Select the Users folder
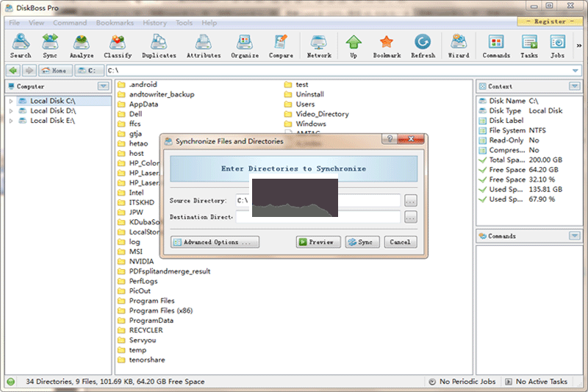Screen dimensions: 588x392 click(299, 104)
